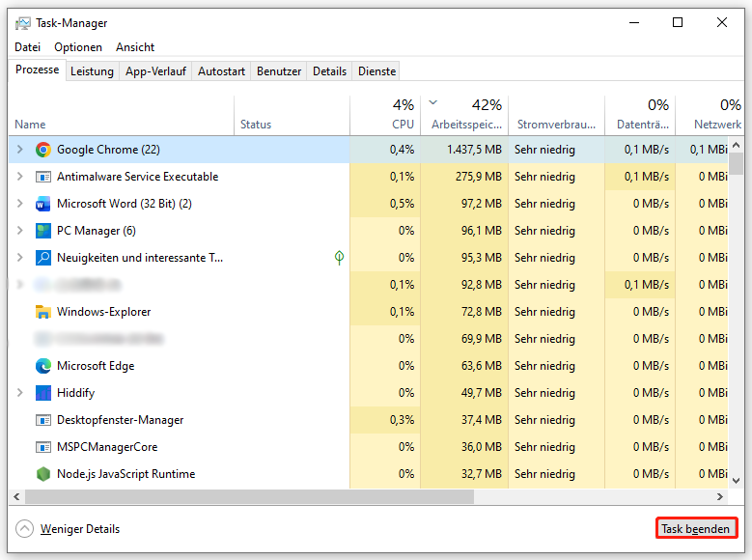Viewport: 752px width, 560px height.
Task: Click the Windows-Explorer folder icon
Action: (x=43, y=312)
